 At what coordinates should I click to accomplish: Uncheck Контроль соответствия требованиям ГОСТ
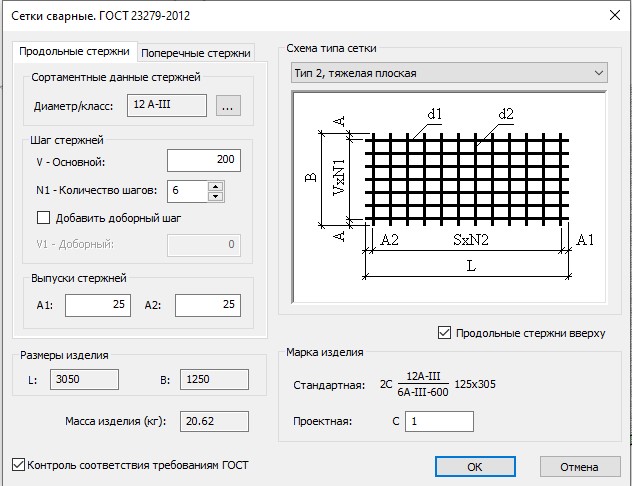pos(17,464)
